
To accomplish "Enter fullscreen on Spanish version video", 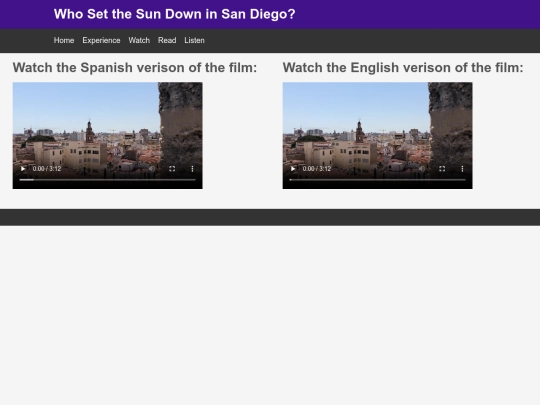I will pos(172,169).
